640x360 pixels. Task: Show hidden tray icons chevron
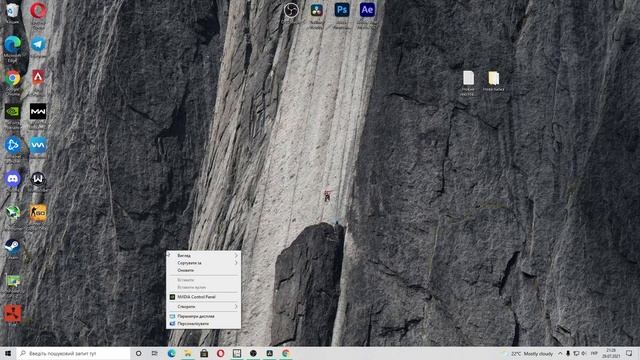(560, 353)
